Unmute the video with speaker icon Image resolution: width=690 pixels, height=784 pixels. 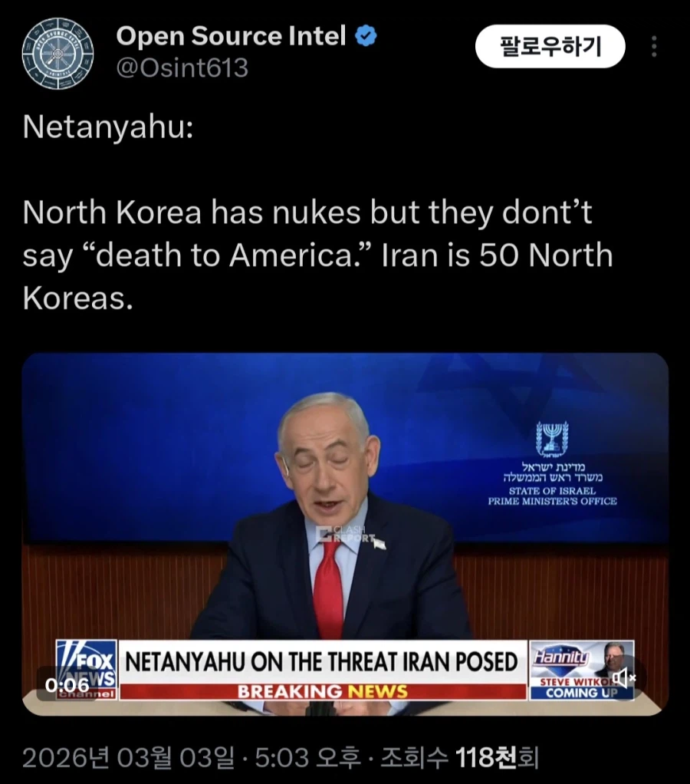623,678
